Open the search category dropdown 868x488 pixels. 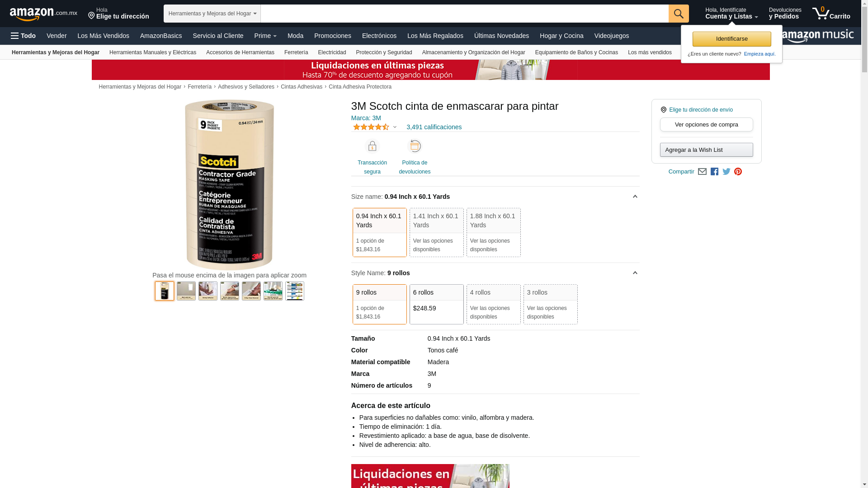click(x=212, y=14)
